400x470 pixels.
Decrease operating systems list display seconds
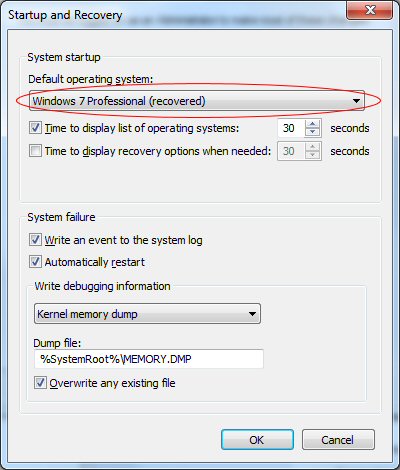[x=312, y=132]
